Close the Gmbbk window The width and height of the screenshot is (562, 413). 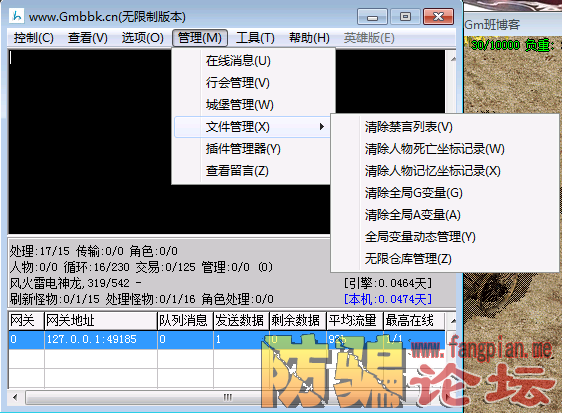pyautogui.click(x=438, y=17)
